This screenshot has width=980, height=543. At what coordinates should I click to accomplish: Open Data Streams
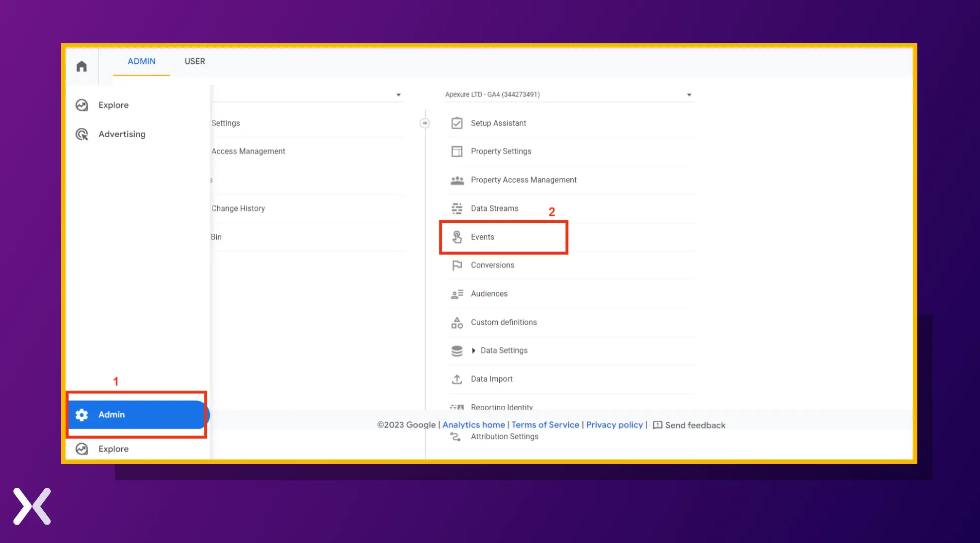[x=494, y=208]
